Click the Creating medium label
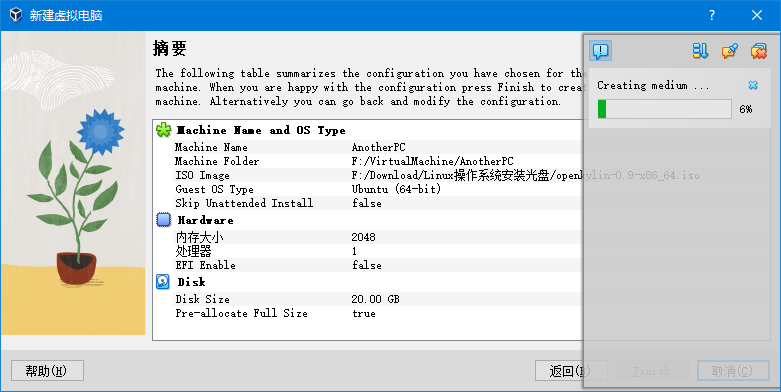This screenshot has width=781, height=392. 653,85
